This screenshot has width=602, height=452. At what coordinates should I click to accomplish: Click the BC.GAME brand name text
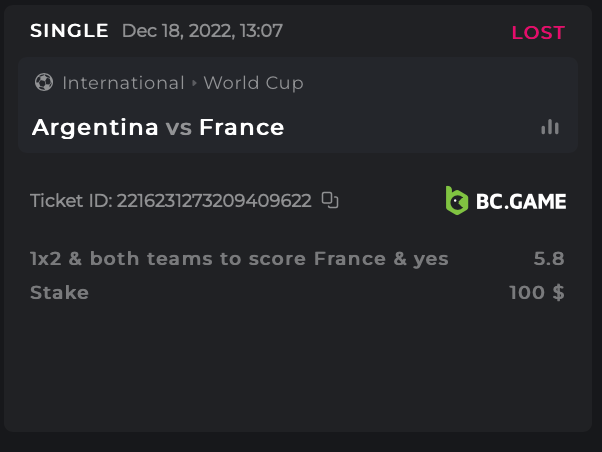click(x=520, y=201)
